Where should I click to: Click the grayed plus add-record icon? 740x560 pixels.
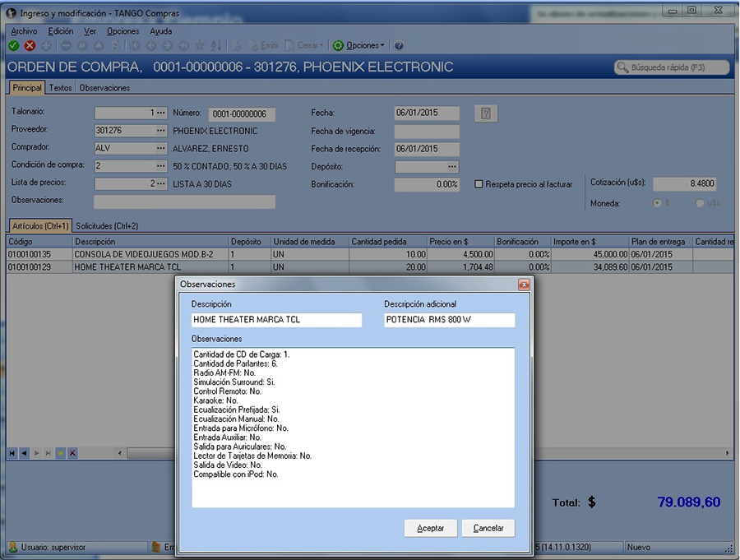coord(46,46)
